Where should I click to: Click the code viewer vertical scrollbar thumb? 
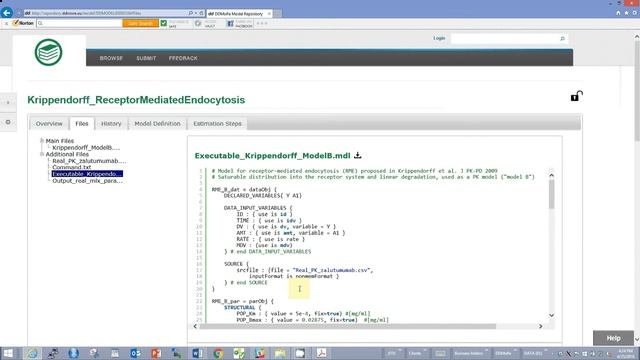[551, 194]
